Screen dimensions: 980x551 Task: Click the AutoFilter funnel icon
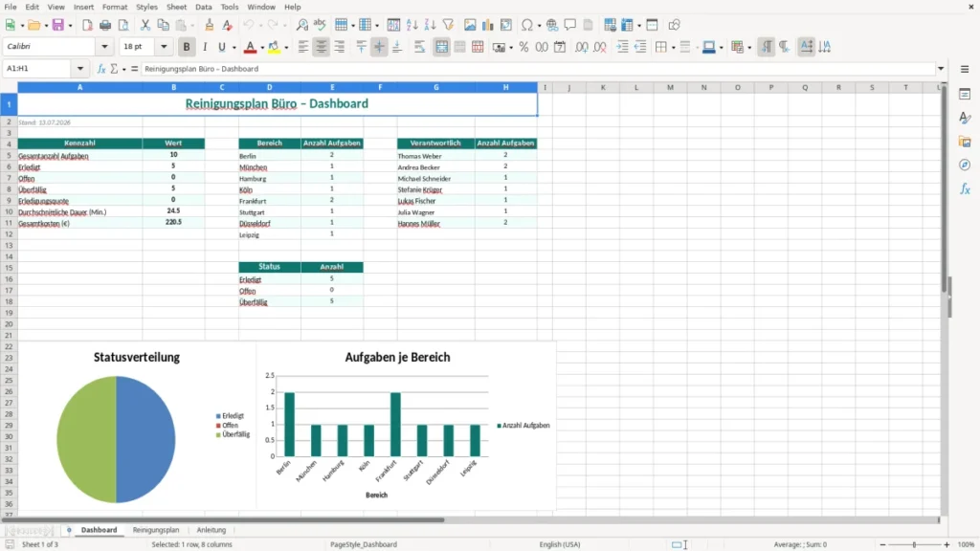448,25
